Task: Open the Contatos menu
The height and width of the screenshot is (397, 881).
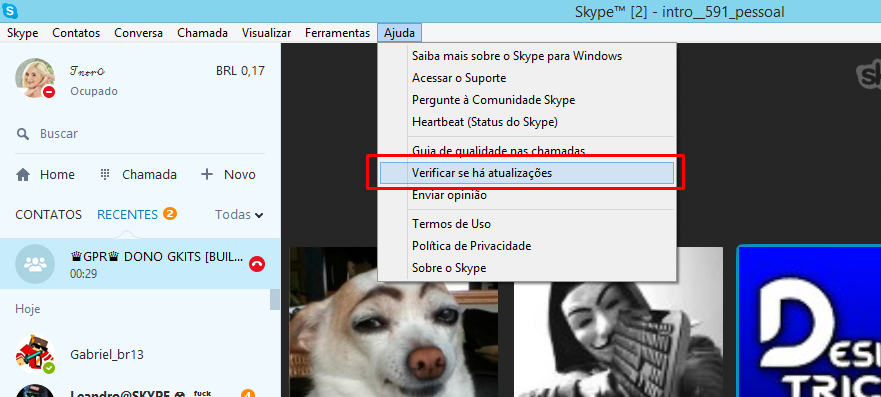Action: (x=76, y=33)
